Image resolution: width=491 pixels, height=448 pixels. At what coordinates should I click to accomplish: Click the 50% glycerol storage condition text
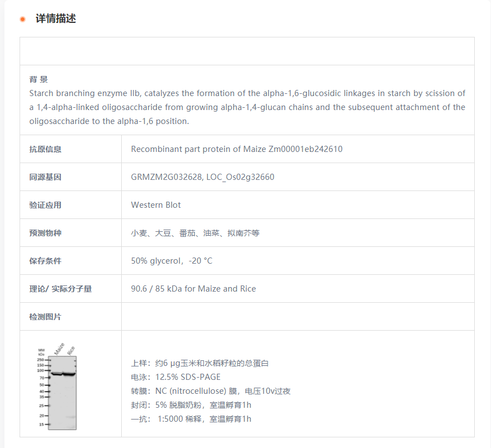click(171, 261)
